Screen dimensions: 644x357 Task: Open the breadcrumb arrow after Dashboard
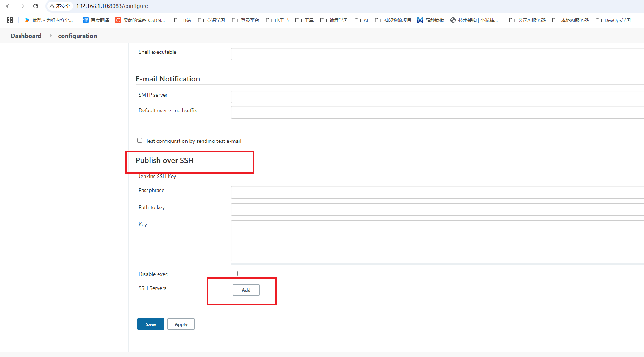[51, 36]
